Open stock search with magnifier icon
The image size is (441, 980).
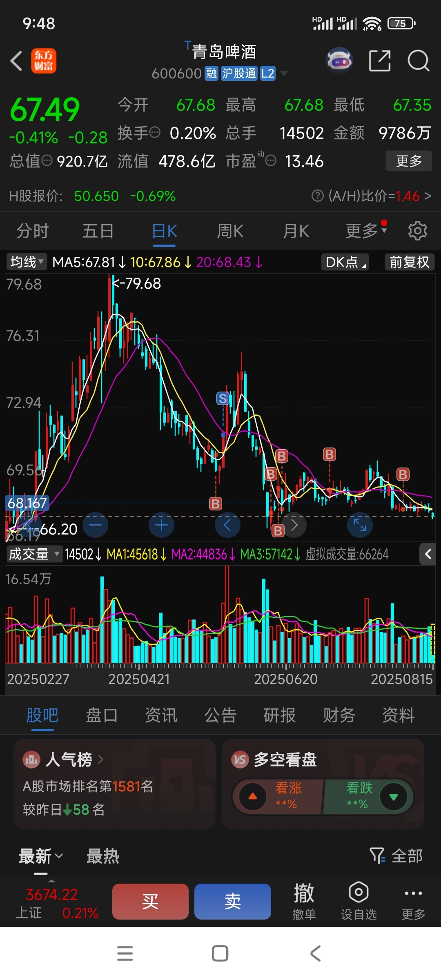pyautogui.click(x=418, y=61)
